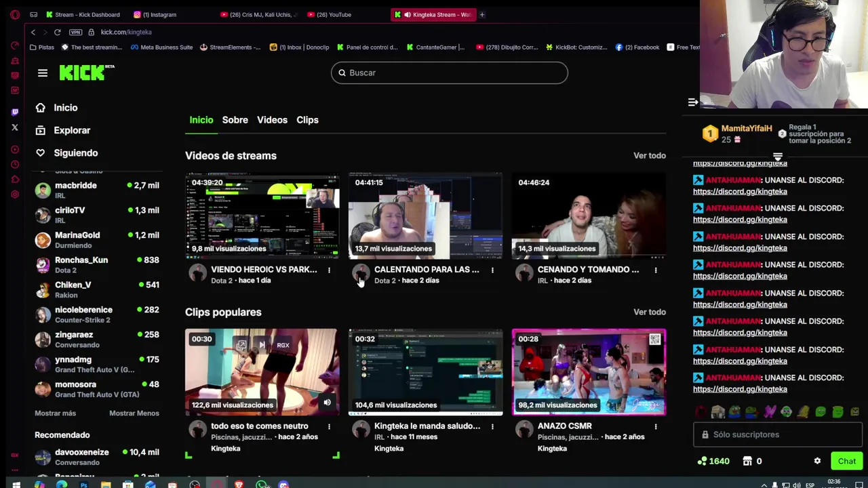868x488 pixels.
Task: Open X in Opera sidebar
Action: [15, 127]
